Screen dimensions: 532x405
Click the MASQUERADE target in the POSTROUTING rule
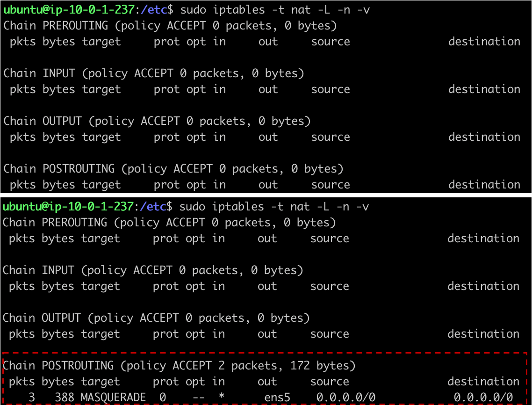113,397
